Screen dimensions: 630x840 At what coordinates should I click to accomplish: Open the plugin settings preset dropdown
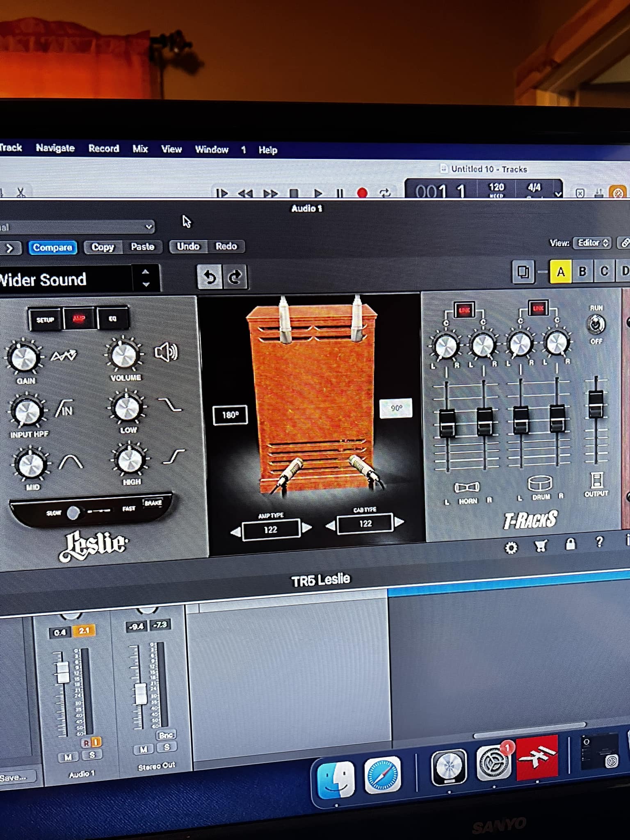point(77,226)
